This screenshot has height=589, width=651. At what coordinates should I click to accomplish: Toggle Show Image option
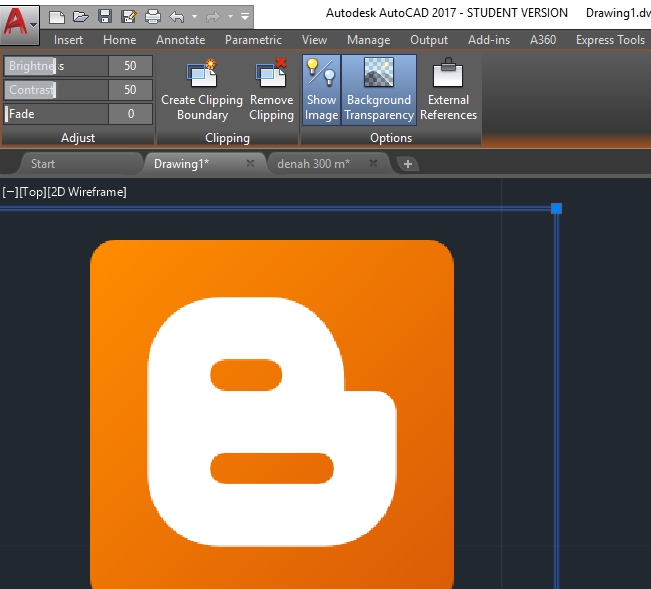tap(321, 90)
